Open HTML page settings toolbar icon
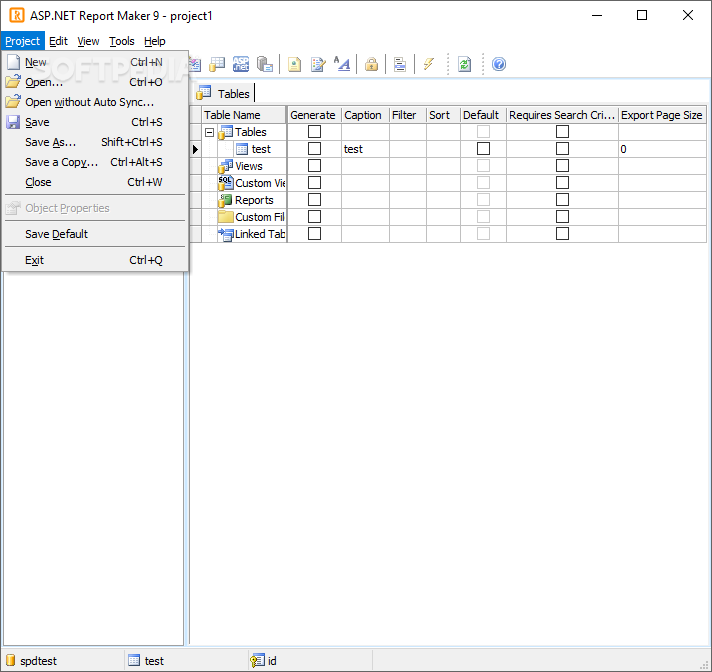 [294, 64]
